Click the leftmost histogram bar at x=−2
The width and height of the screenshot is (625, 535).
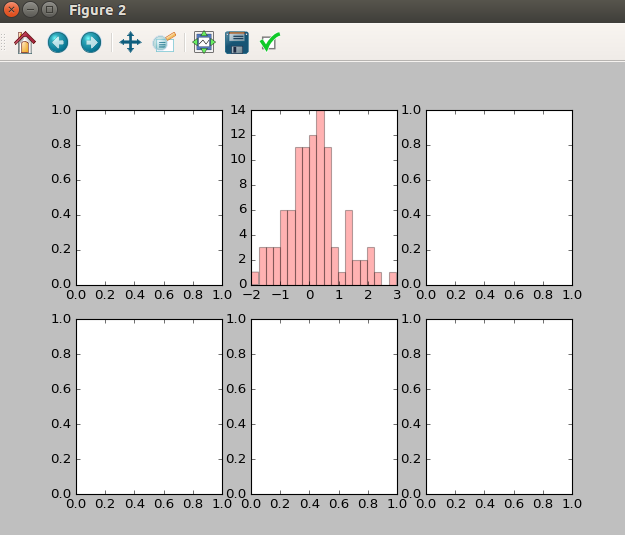(x=256, y=279)
